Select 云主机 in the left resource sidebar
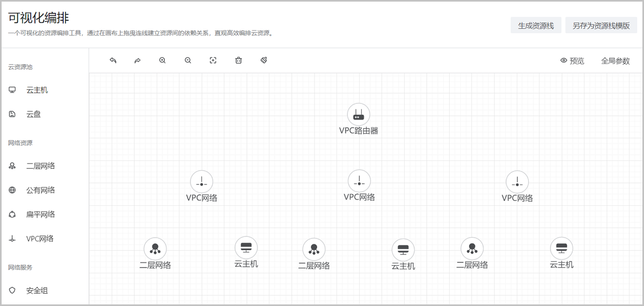This screenshot has width=644, height=306. tap(37, 90)
